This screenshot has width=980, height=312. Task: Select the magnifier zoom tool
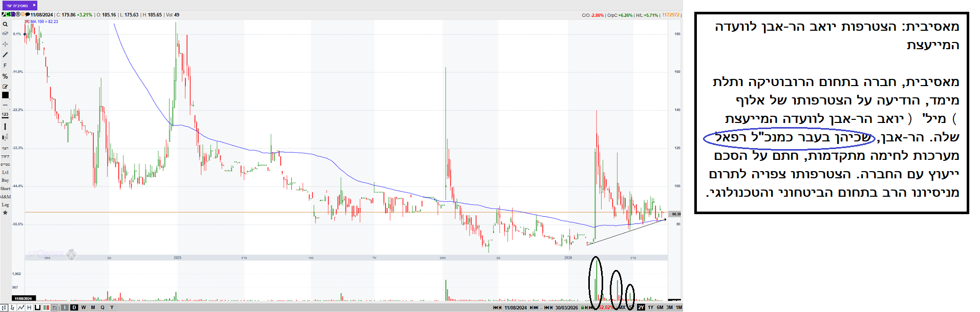coord(5,24)
